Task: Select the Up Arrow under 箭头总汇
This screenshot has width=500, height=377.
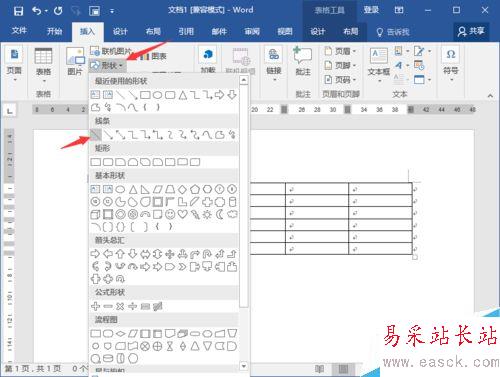Action: click(x=120, y=254)
